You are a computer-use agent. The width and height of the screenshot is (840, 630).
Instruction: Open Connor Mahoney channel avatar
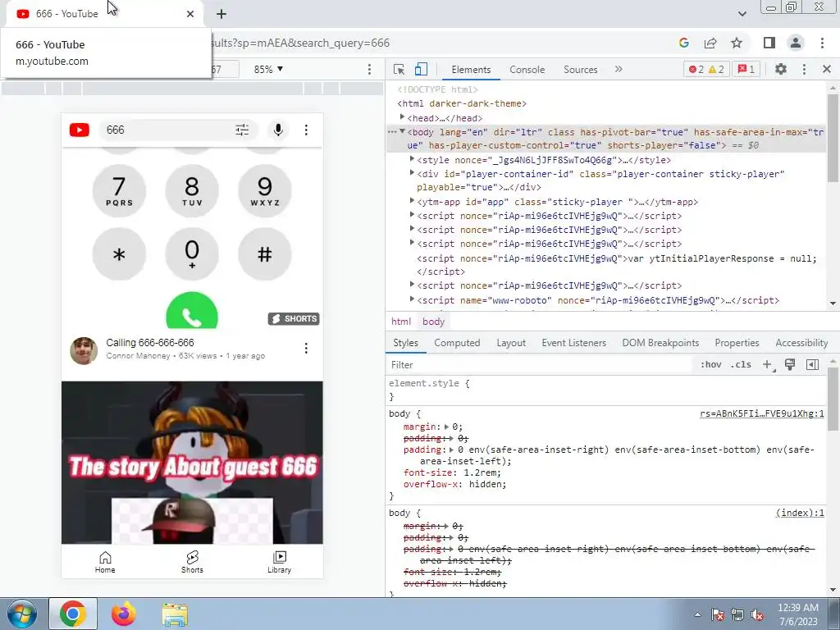point(84,351)
